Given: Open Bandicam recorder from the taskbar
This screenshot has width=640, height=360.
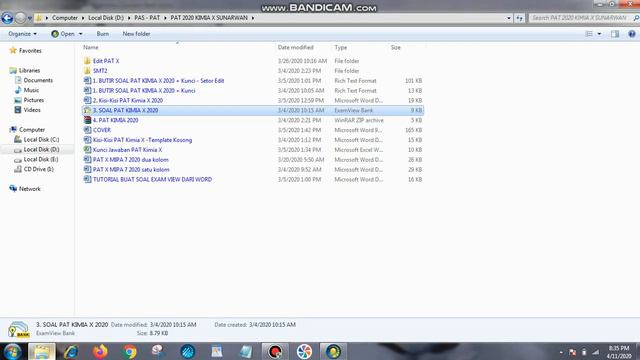Looking at the screenshot, I should [x=275, y=351].
